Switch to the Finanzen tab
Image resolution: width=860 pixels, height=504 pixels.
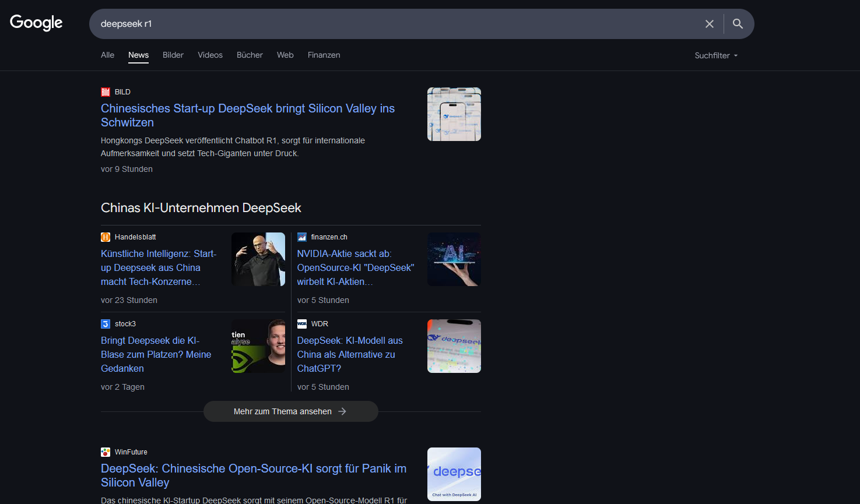click(324, 55)
